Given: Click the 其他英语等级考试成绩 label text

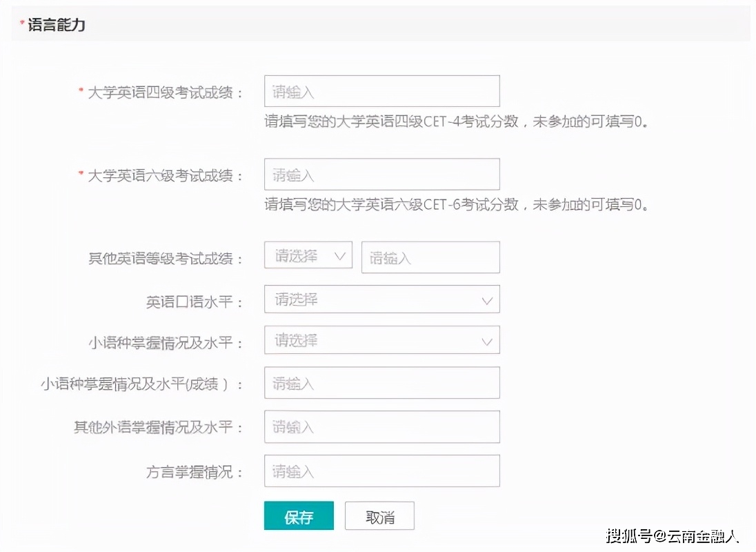Looking at the screenshot, I should pos(165,259).
